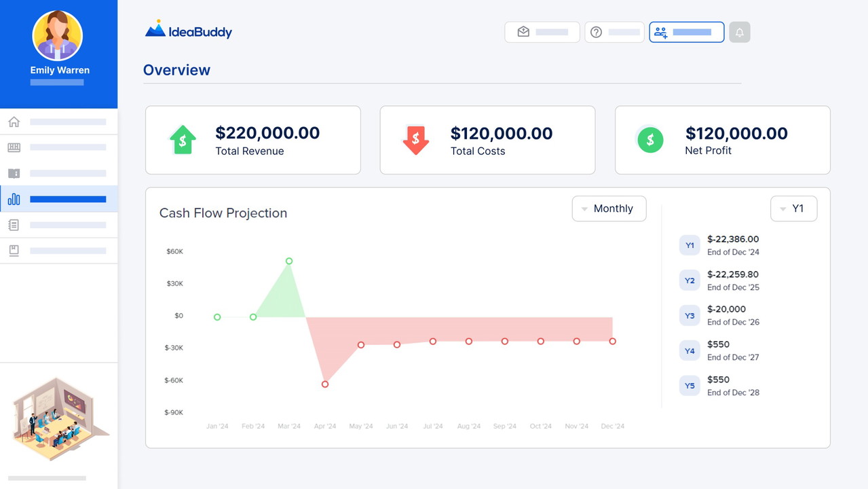Image resolution: width=868 pixels, height=489 pixels.
Task: Click the Mar '24 peak data point
Action: 289,261
